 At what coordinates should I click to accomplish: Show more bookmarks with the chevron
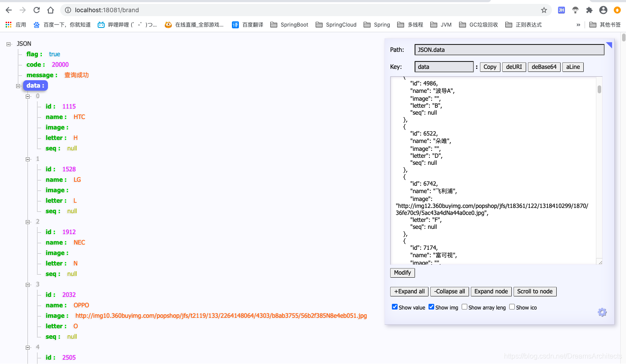[578, 25]
